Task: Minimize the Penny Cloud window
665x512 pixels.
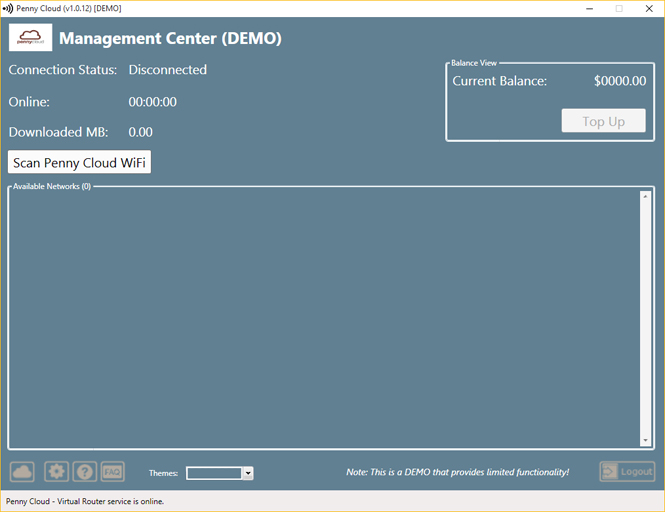Action: pos(590,8)
